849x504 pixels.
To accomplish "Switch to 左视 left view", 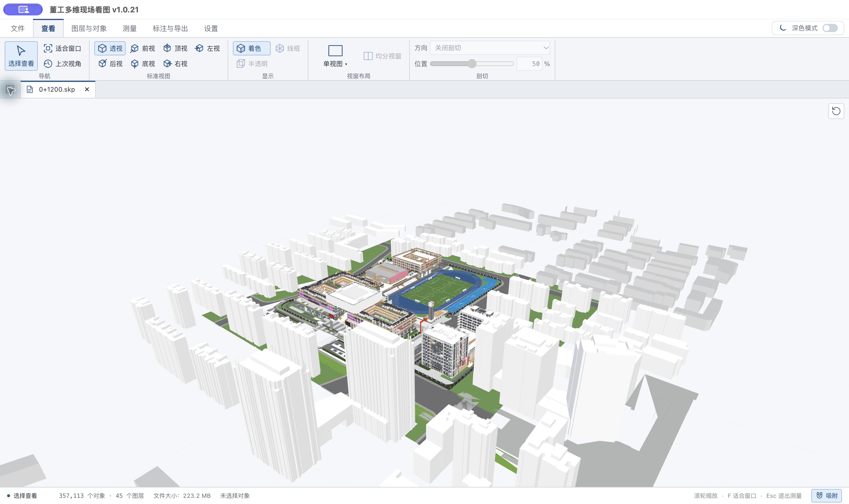I will point(208,48).
